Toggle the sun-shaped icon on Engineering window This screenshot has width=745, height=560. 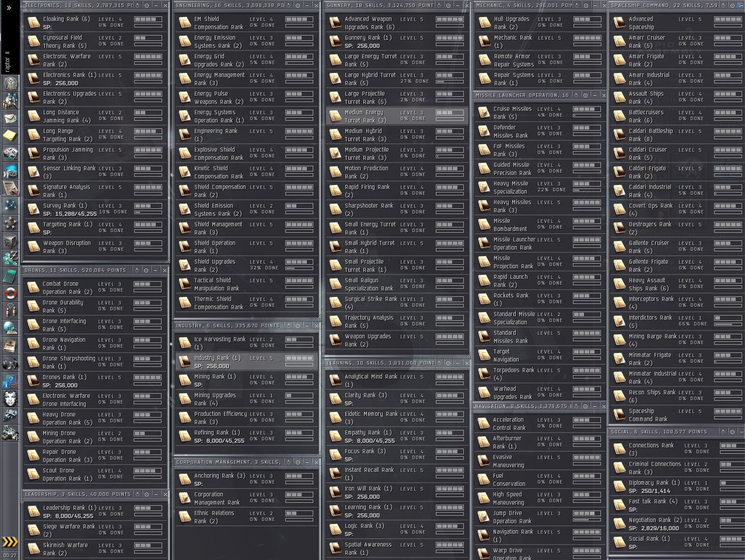[x=288, y=5]
